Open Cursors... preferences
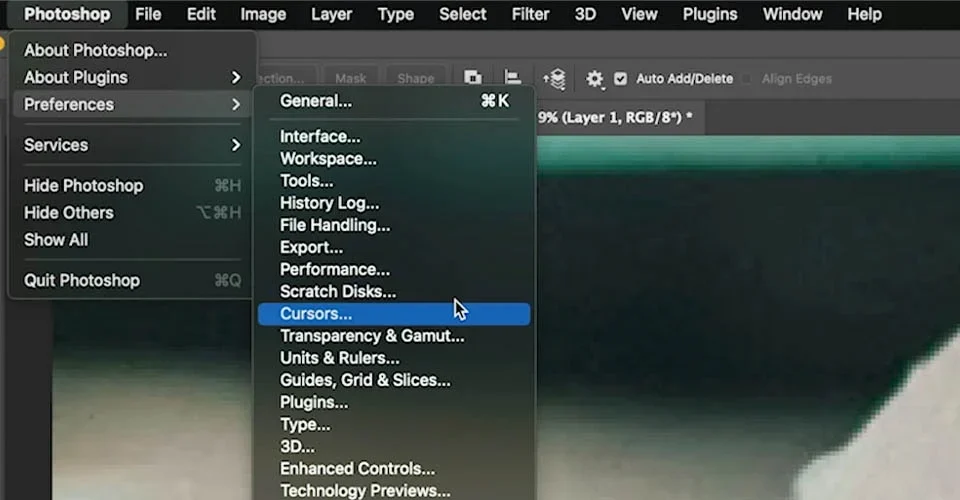This screenshot has height=500, width=960. (x=394, y=314)
